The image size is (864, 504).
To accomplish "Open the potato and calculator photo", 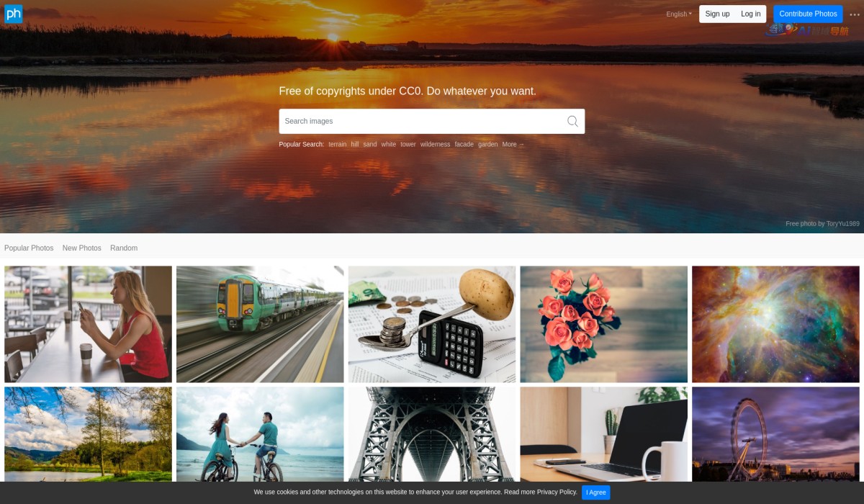I will pos(432,324).
